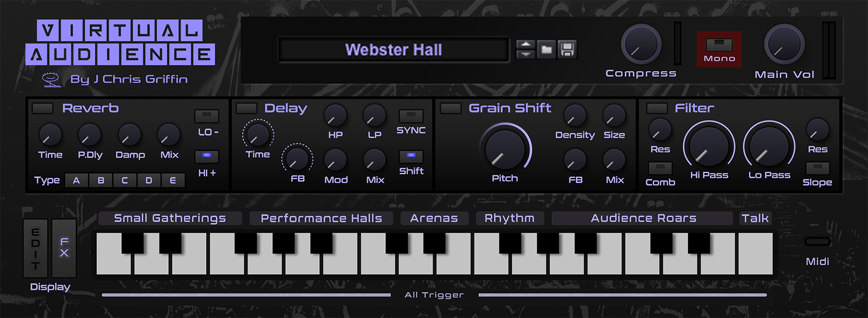Click the EDIT display button

35,248
